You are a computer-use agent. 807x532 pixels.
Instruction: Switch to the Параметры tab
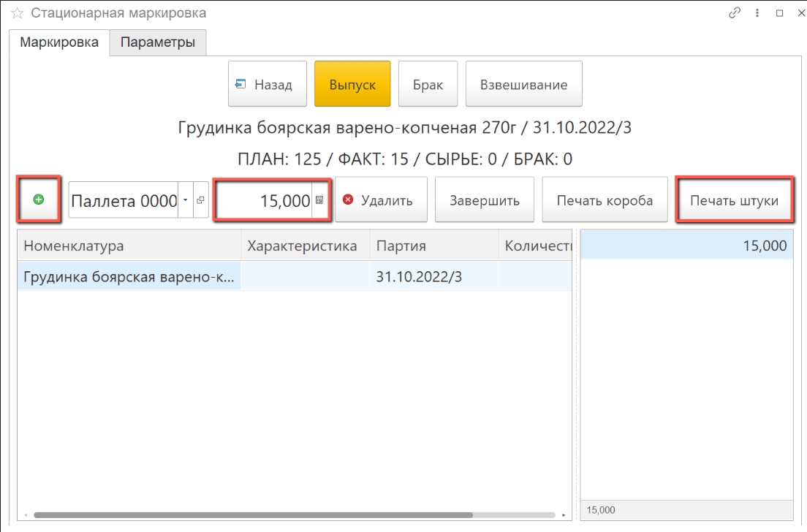pos(158,42)
